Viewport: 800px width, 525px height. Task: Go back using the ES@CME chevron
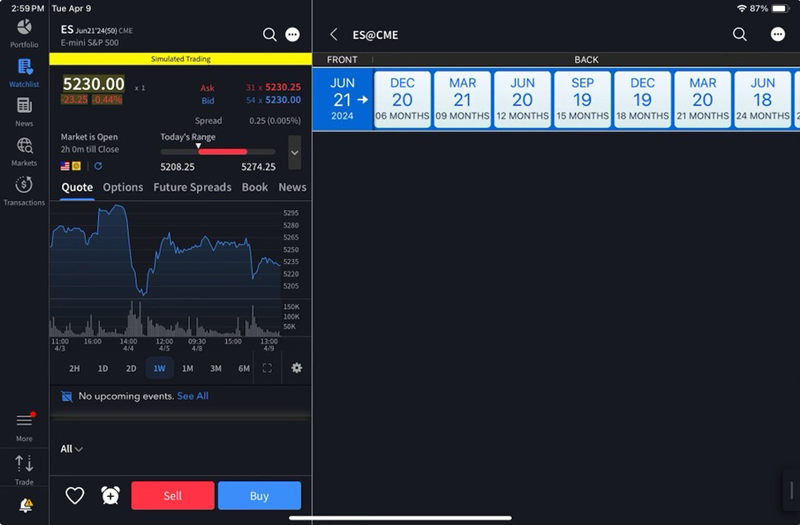(334, 35)
